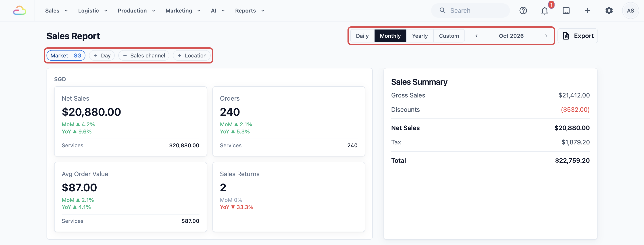Click Gross Sales $21,412.00 amount
The height and width of the screenshot is (245, 644).
pos(574,95)
